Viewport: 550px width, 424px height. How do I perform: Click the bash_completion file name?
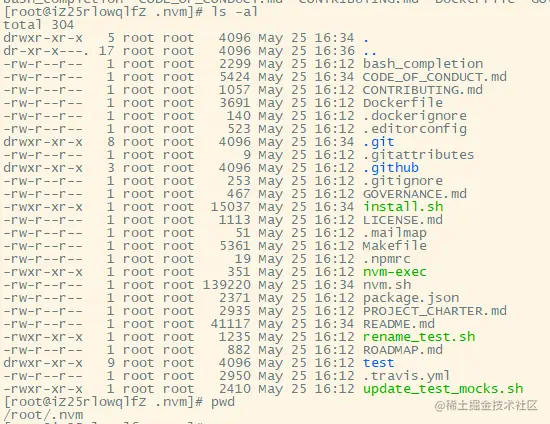click(423, 64)
